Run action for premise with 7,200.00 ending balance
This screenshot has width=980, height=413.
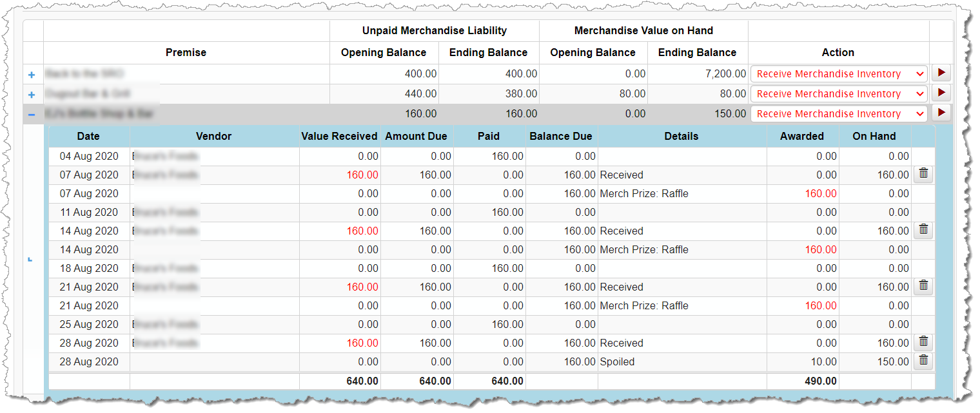[941, 73]
